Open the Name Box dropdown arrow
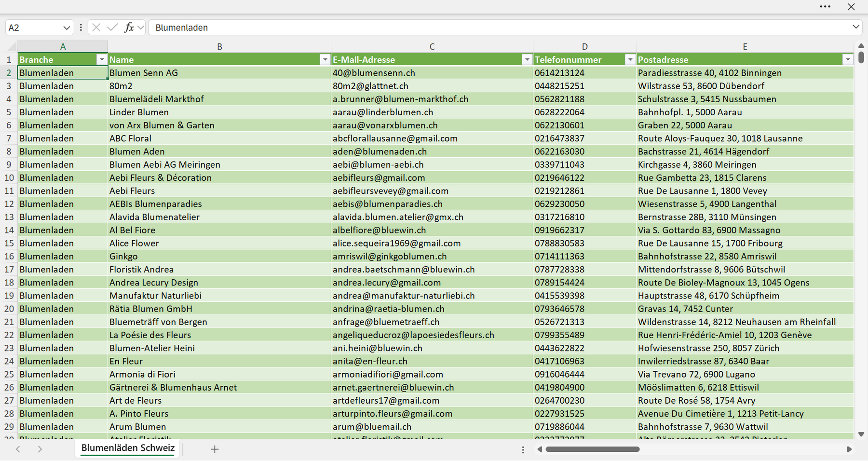The height and width of the screenshot is (461, 868). click(67, 27)
